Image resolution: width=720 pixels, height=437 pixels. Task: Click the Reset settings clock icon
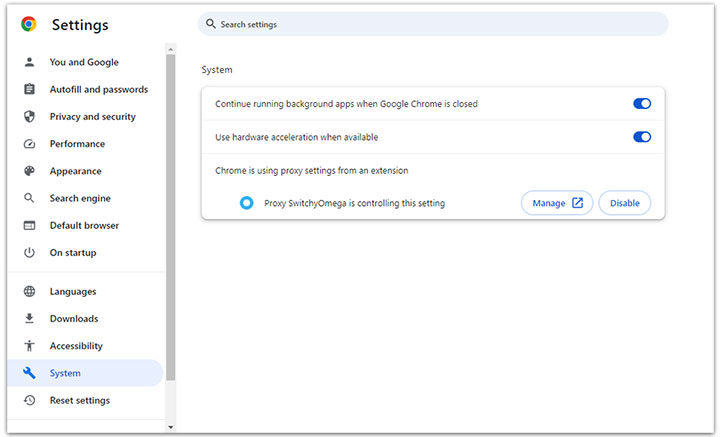pyautogui.click(x=29, y=400)
